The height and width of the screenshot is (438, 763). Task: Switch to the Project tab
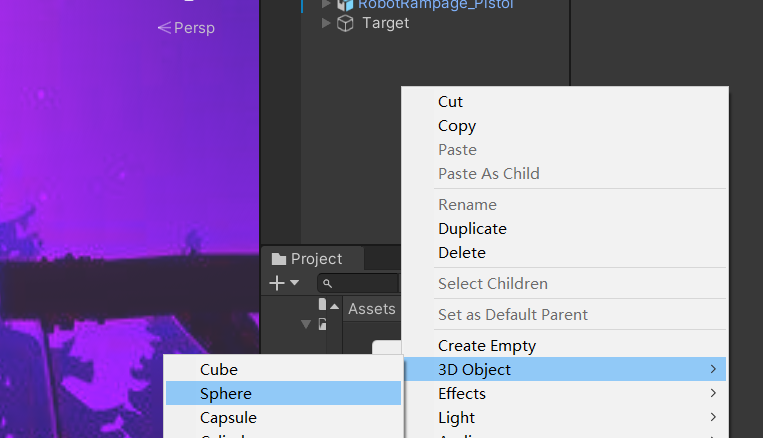coord(315,259)
